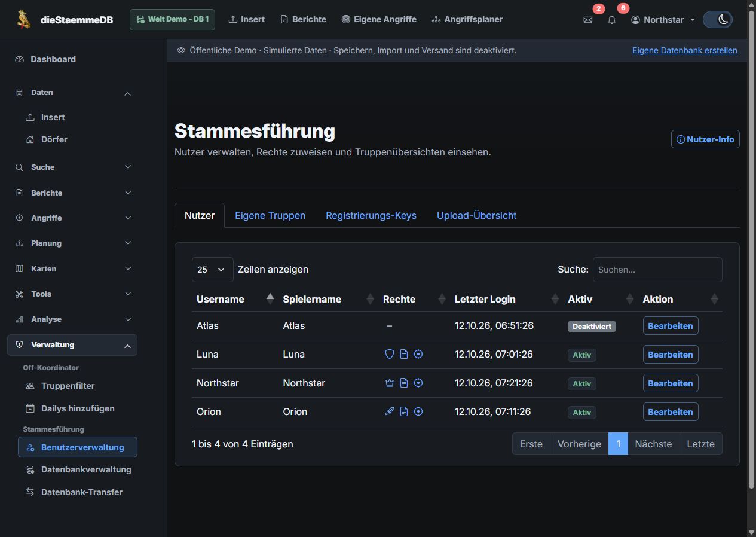The height and width of the screenshot is (537, 756).
Task: Click the eye icon in demo banner
Action: coord(181,50)
